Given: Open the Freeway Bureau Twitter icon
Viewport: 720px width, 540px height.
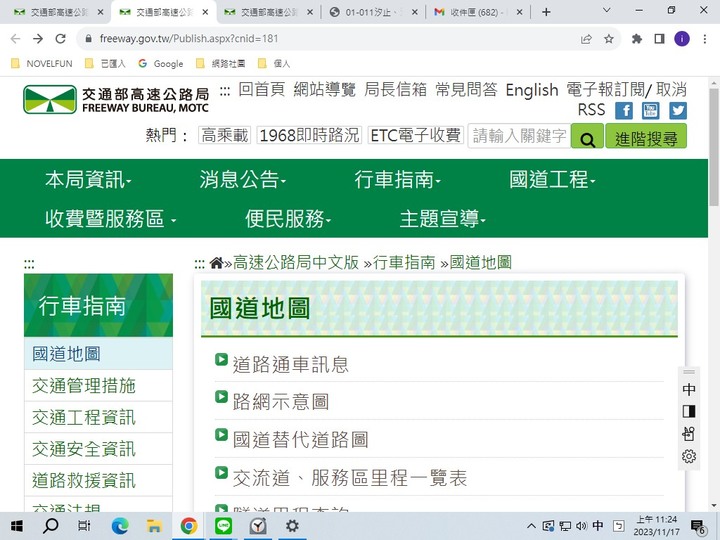Looking at the screenshot, I should tap(678, 111).
